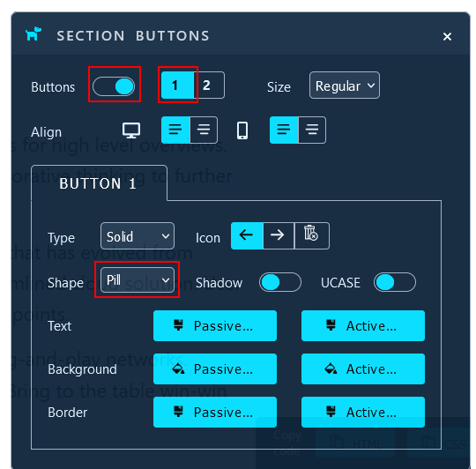Click the blue dog logo icon
The width and height of the screenshot is (476, 469).
click(33, 34)
